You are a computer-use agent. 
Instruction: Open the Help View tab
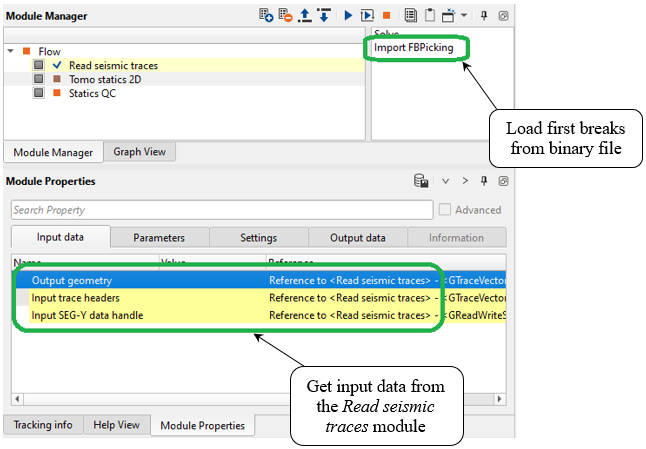116,425
